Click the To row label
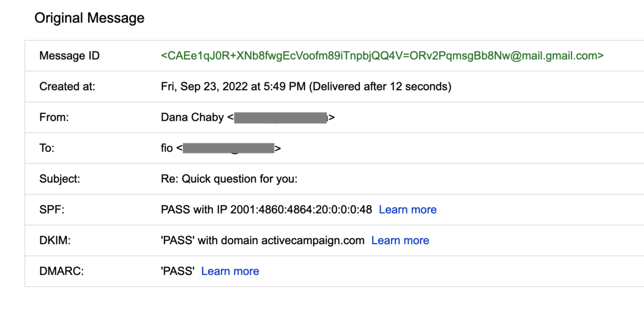Viewport: 644px width, 310px height. point(46,148)
